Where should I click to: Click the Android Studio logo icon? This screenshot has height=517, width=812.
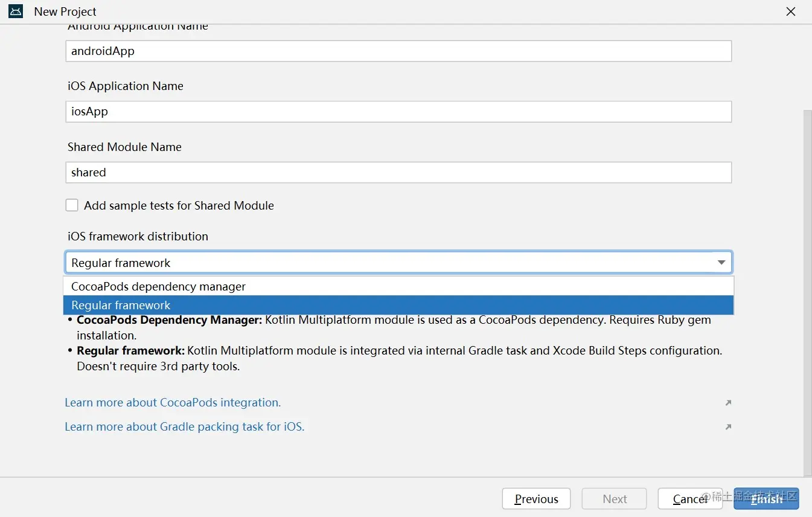(16, 11)
